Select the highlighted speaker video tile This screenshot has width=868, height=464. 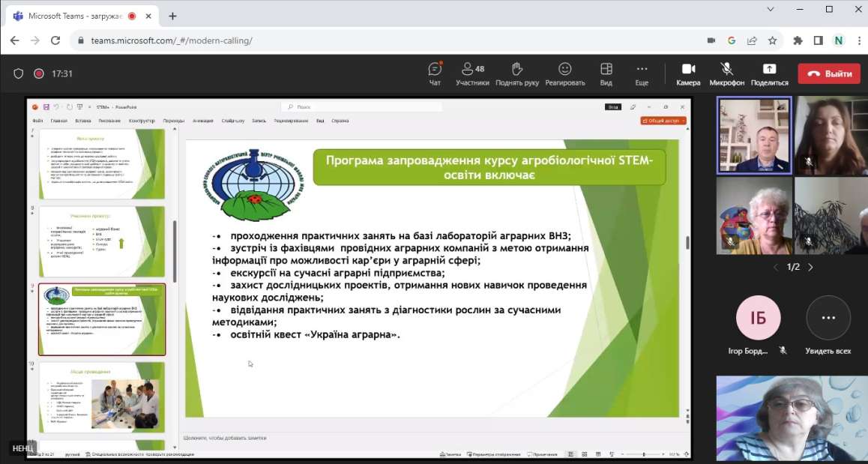click(x=754, y=135)
